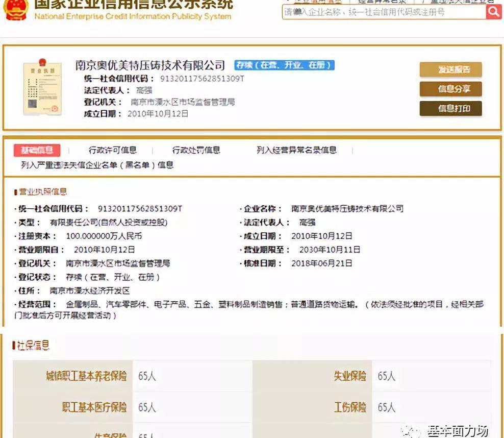Viewport: 504px width, 438px height.
Task: Click header 成立日期 2010年10月12日
Action: click(158, 114)
